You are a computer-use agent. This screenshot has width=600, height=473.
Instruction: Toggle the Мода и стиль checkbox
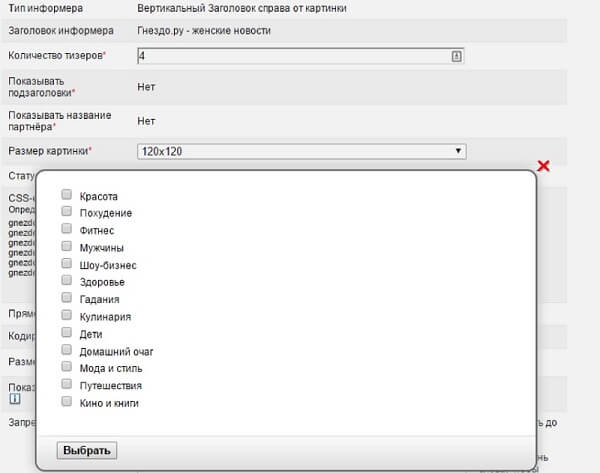point(66,367)
